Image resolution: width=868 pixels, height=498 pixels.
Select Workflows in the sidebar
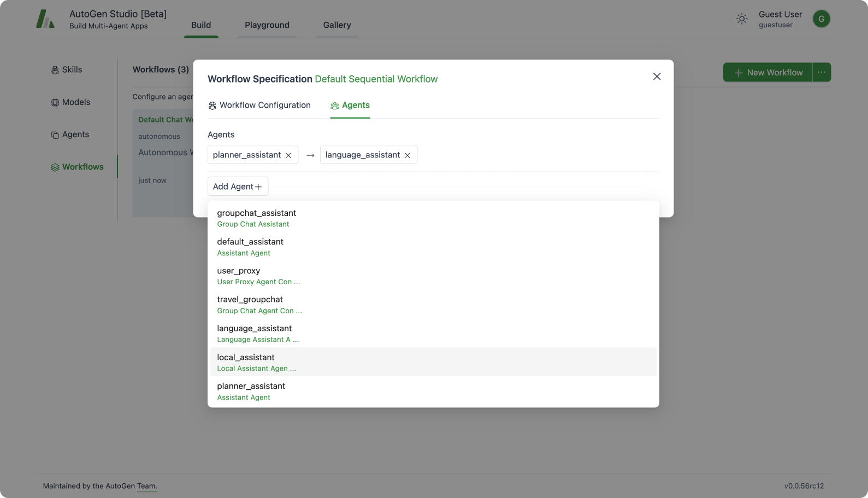(77, 167)
